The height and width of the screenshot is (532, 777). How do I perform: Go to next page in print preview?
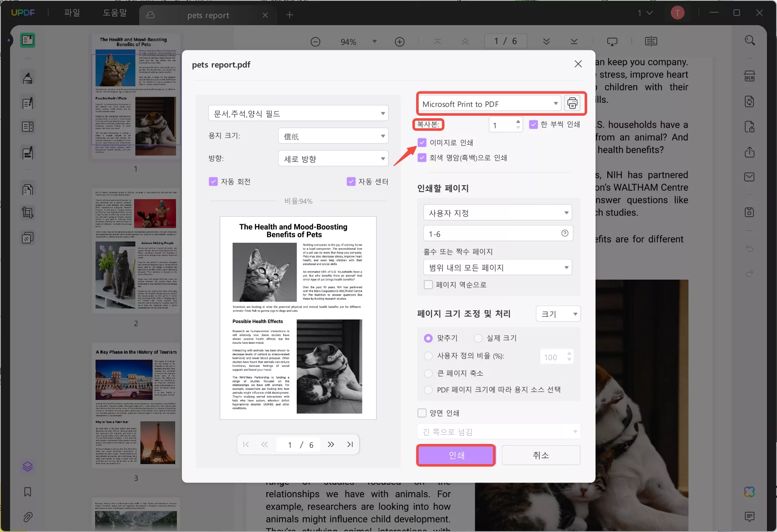(x=331, y=444)
